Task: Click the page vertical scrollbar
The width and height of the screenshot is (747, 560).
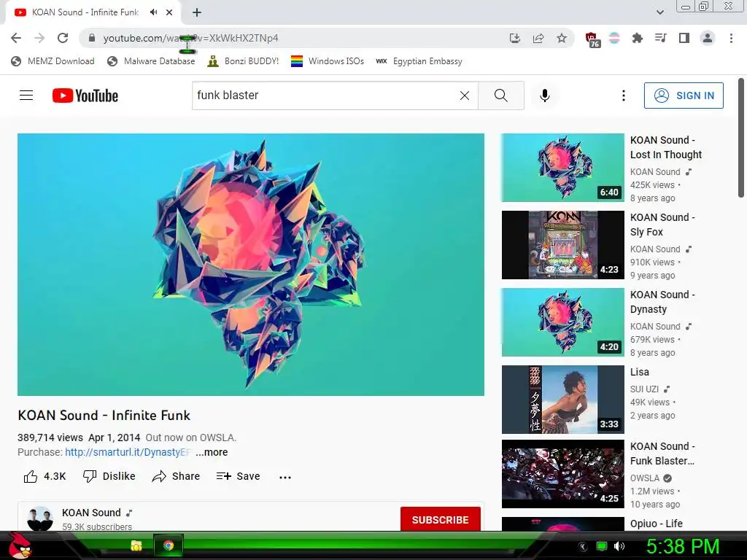Action: click(x=741, y=138)
